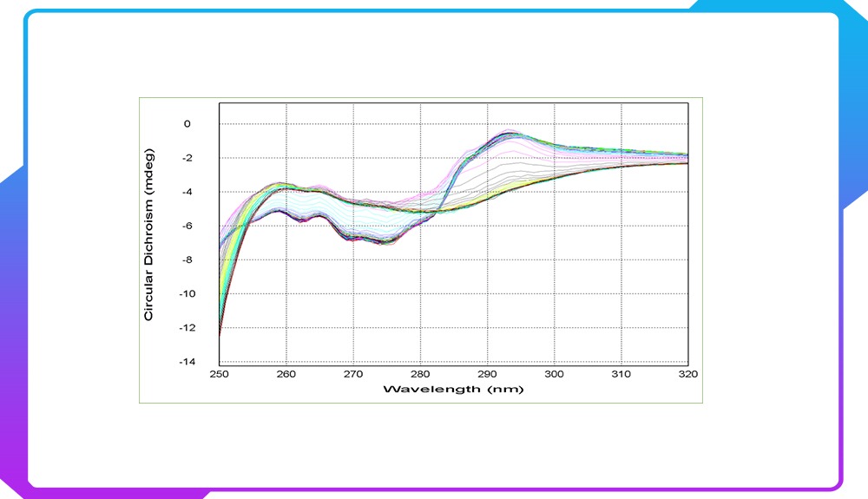The image size is (868, 499).
Task: Click the "Wavelength (nm)" x-axis title
Action: point(453,390)
